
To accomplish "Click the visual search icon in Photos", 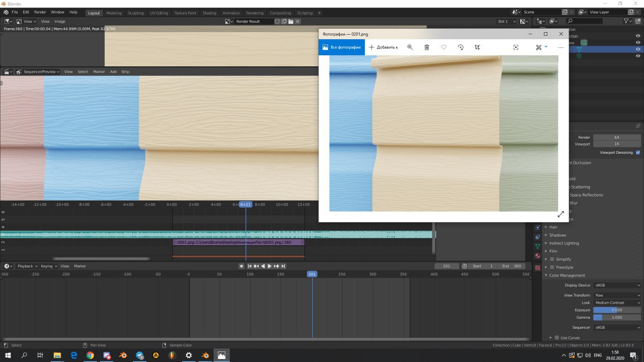I will [516, 47].
